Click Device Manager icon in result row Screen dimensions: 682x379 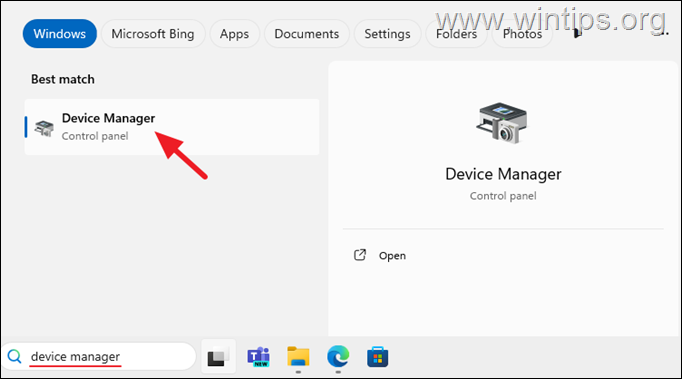point(44,128)
